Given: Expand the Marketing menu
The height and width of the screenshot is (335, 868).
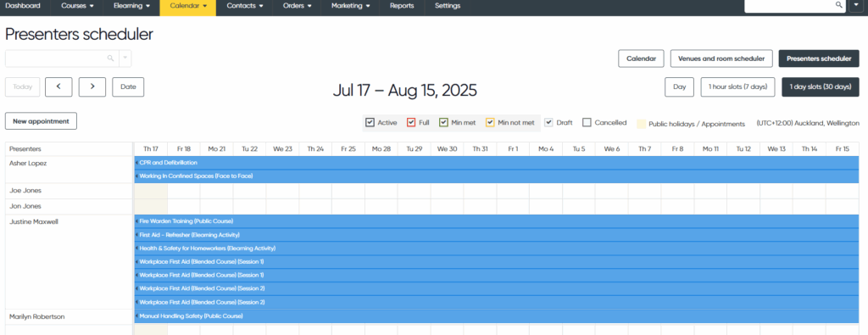Looking at the screenshot, I should (351, 6).
